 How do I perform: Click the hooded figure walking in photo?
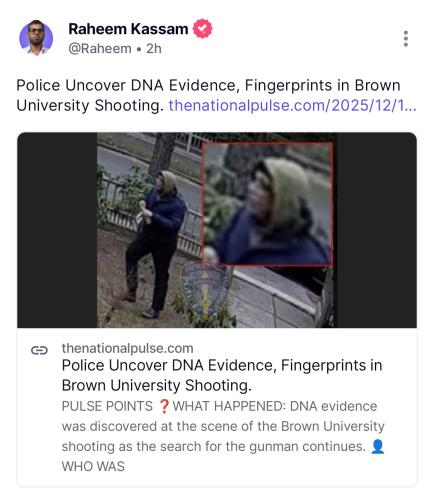tap(154, 244)
